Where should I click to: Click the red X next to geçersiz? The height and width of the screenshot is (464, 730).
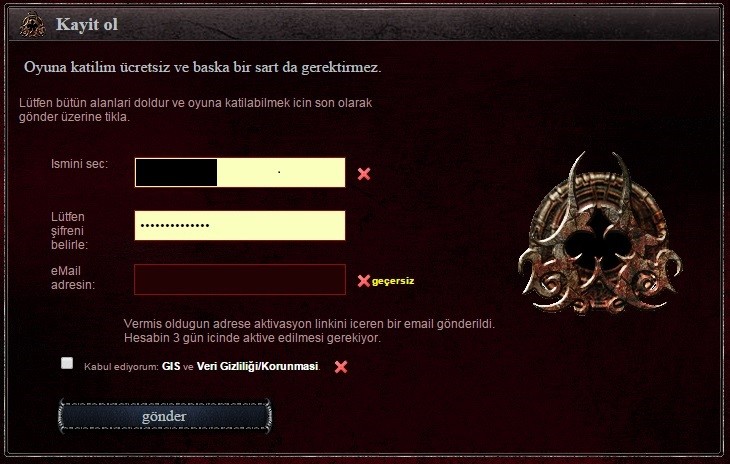364,281
